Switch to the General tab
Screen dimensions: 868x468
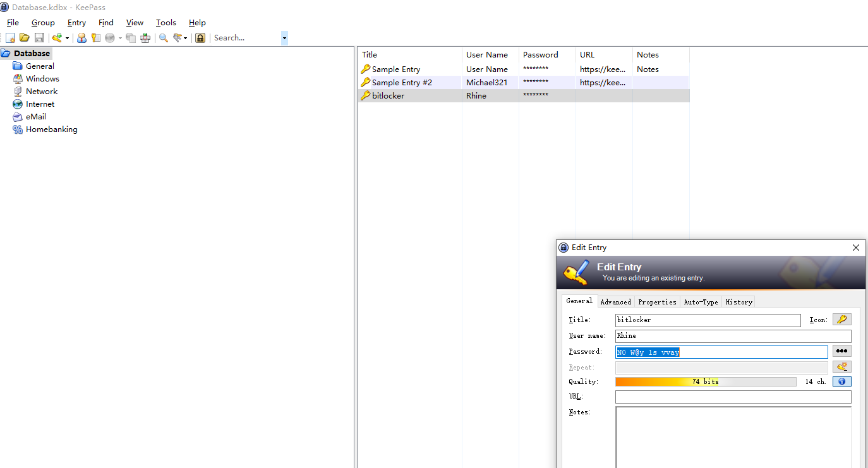(x=579, y=301)
